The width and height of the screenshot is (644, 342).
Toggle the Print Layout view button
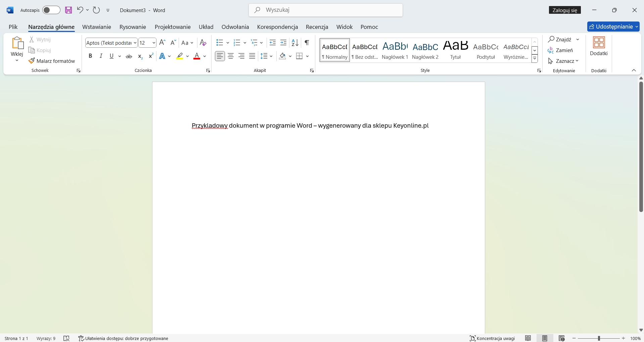[x=545, y=338]
